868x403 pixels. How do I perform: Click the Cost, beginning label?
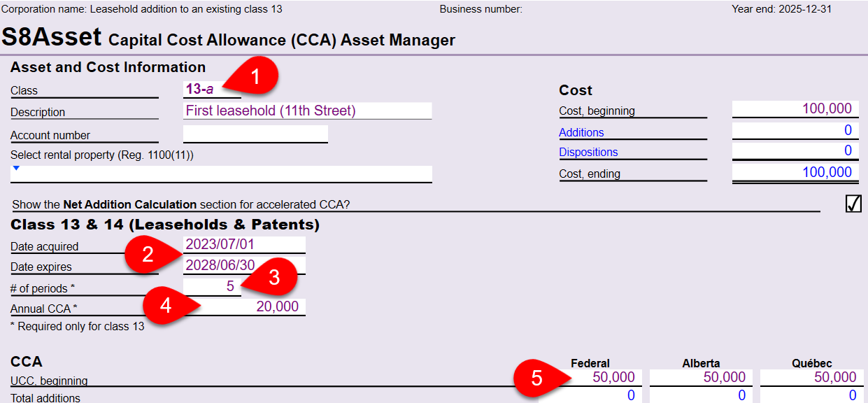(597, 111)
